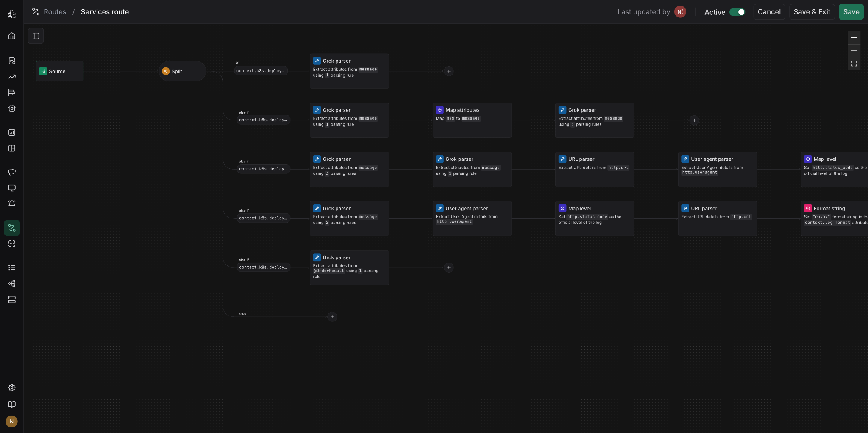Click the 'if' branch condition

pyautogui.click(x=261, y=71)
